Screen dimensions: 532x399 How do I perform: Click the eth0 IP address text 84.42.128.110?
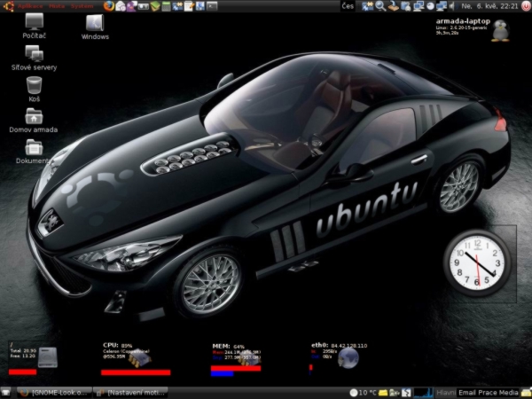pyautogui.click(x=348, y=346)
